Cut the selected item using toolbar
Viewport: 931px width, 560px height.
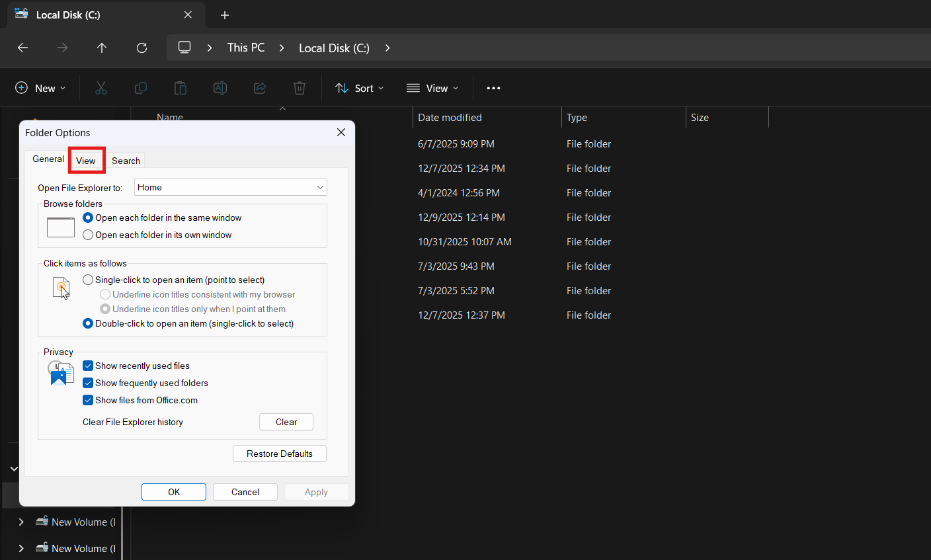[101, 87]
